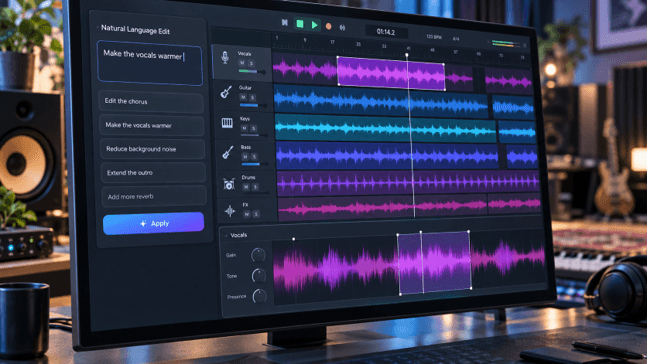Select the FX sparkle icon
The width and height of the screenshot is (647, 364).
230,211
